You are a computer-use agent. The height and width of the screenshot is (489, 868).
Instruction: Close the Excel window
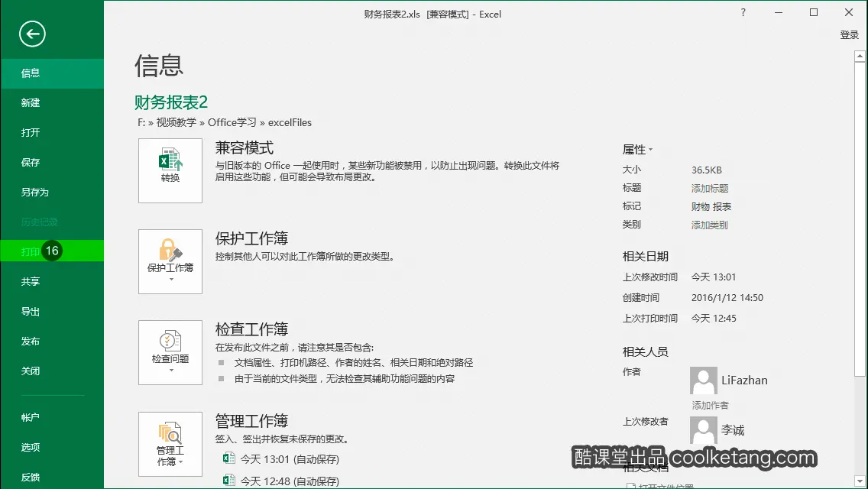(849, 13)
